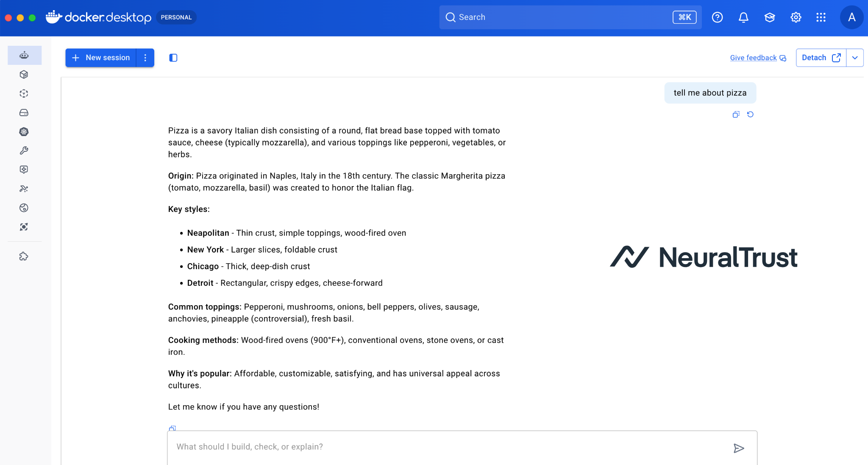Image resolution: width=868 pixels, height=465 pixels.
Task: Open the Gordon AI robot sidebar icon
Action: coord(24,55)
